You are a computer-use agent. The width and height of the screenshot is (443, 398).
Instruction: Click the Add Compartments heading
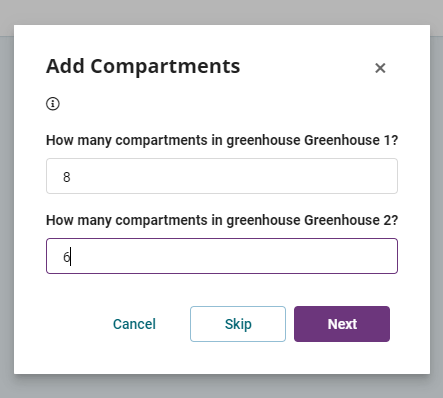[143, 66]
